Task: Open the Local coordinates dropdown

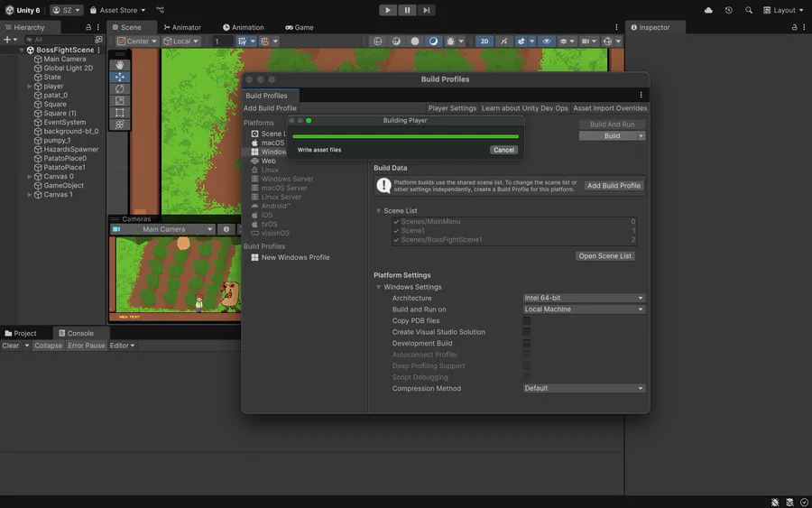Action: tap(180, 41)
